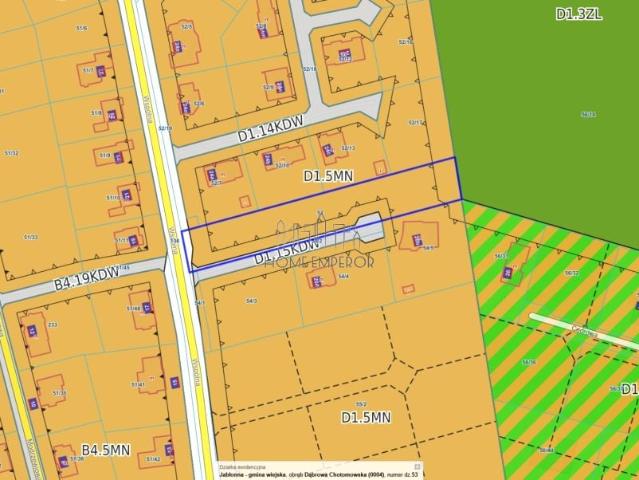Click the purple address marker beside parcel 51/9
This screenshot has width=639, height=480.
pyautogui.click(x=118, y=157)
